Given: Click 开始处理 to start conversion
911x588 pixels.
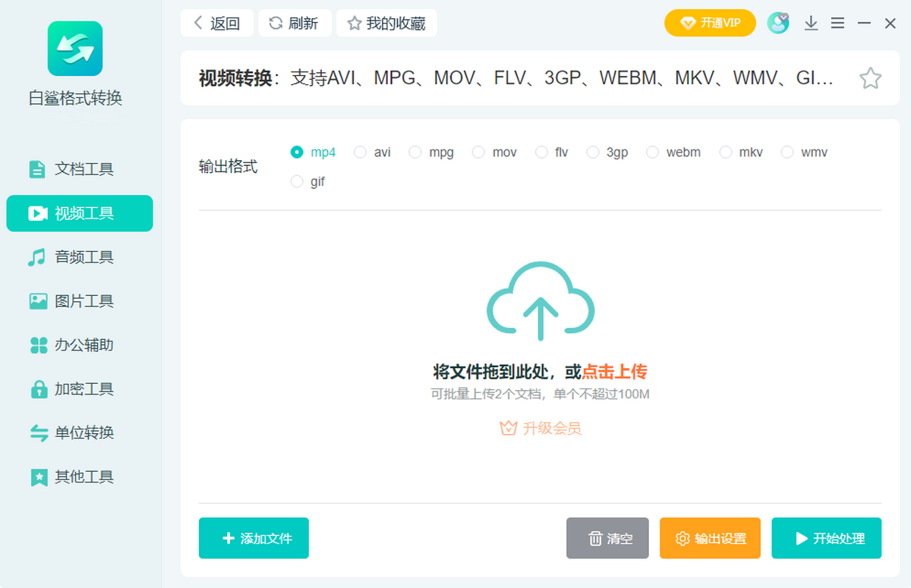Looking at the screenshot, I should pos(826,538).
